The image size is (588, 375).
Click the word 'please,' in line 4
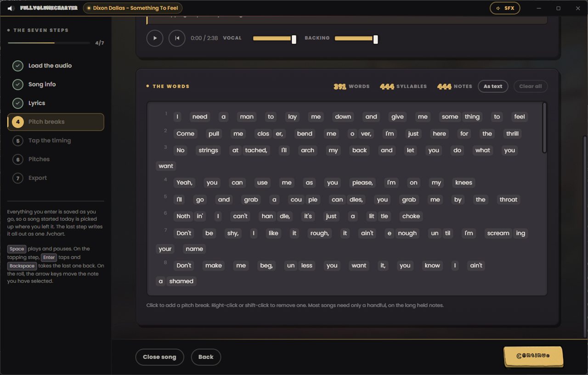pyautogui.click(x=362, y=183)
